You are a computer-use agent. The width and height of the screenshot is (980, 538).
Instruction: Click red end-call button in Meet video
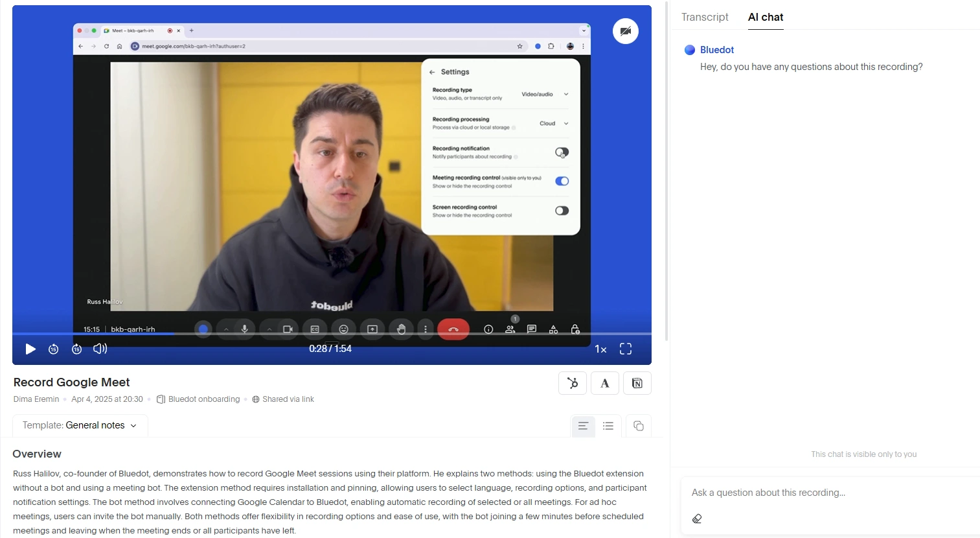(453, 329)
